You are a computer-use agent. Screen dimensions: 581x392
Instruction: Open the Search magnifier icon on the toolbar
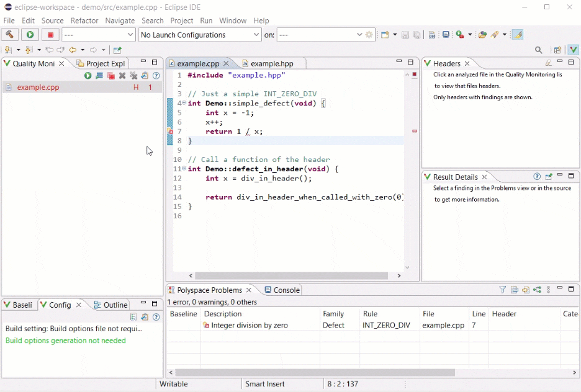[538, 49]
